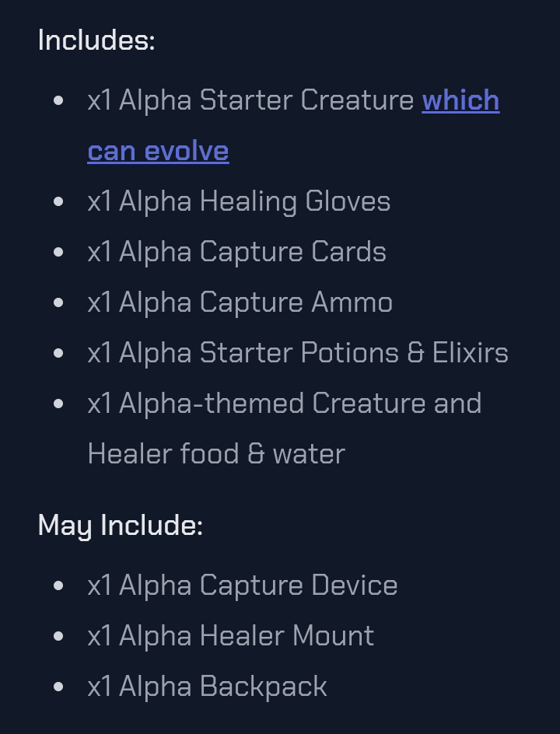Click the "Healer food & water" line

click(x=216, y=454)
